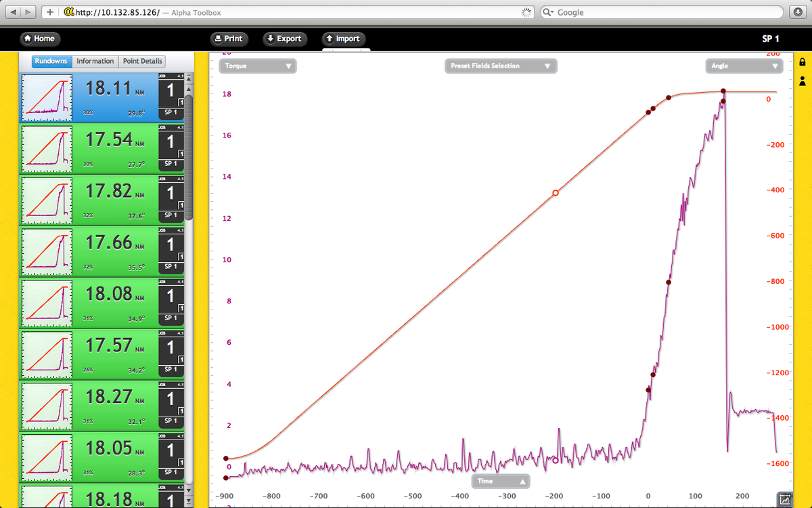
Task: Expand the Preset Fields Selection dropdown
Action: 501,66
